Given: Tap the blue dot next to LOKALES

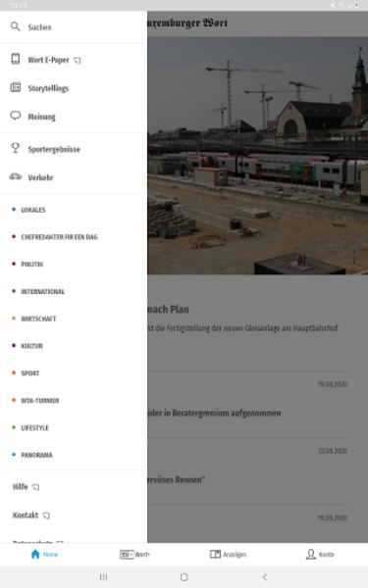Looking at the screenshot, I should point(14,210).
